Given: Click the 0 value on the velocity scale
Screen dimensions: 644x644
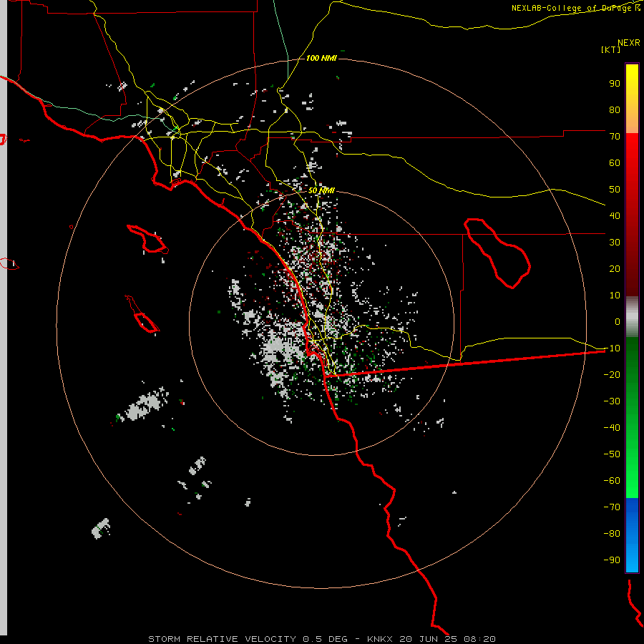Looking at the screenshot, I should (618, 322).
